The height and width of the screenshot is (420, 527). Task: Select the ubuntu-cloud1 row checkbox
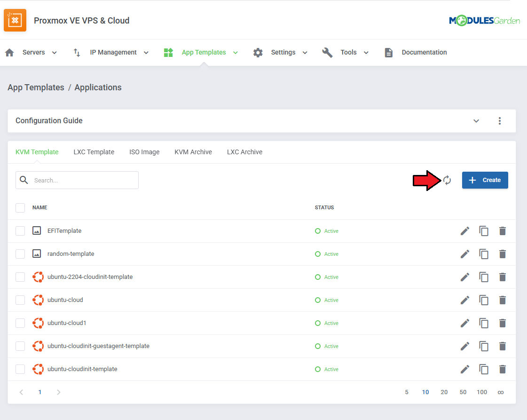coord(20,323)
